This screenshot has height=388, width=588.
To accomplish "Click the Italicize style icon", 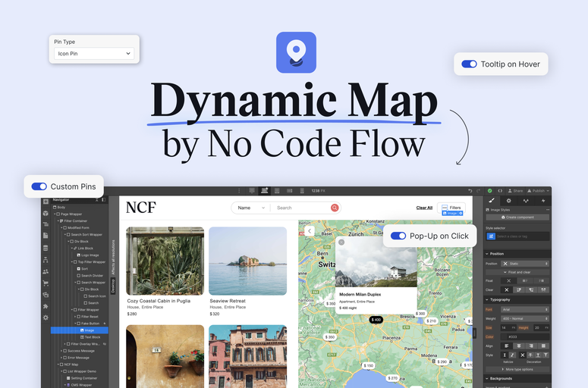I will (x=512, y=355).
